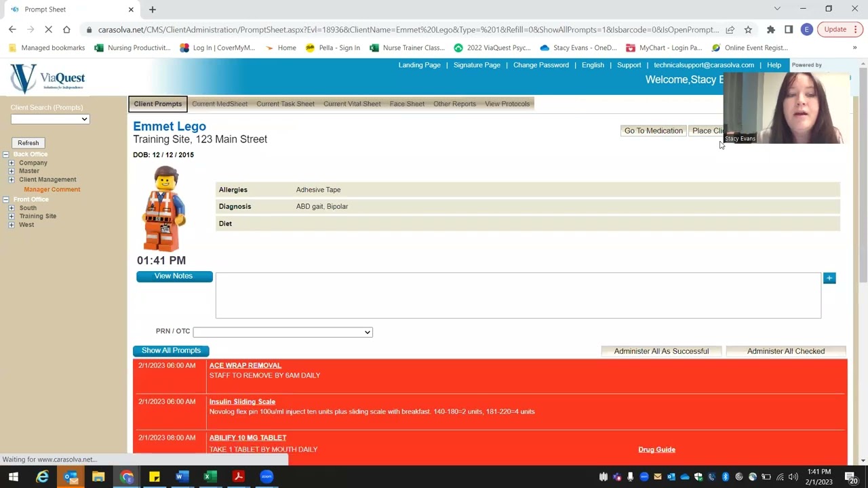Open the share icon in the address bar
868x488 pixels.
click(730, 30)
